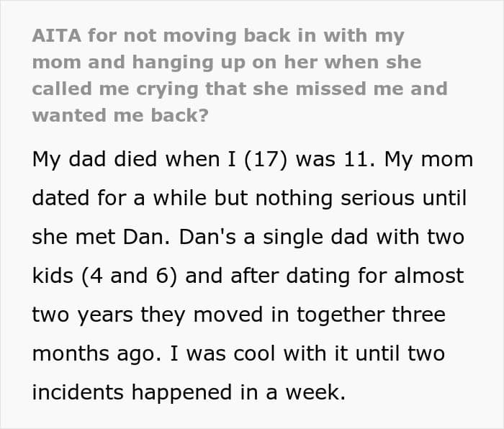
Task: Click the phrase "single dad with two"
Action: click(x=364, y=237)
